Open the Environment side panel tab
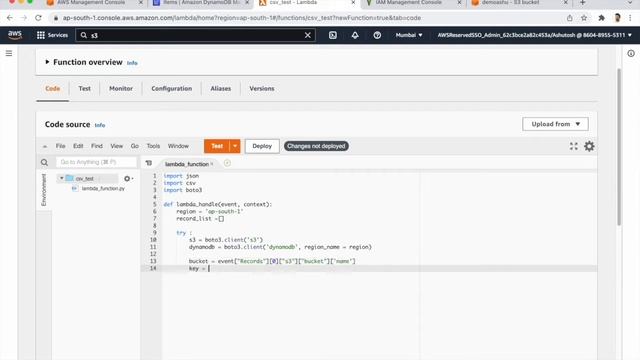 pyautogui.click(x=44, y=190)
